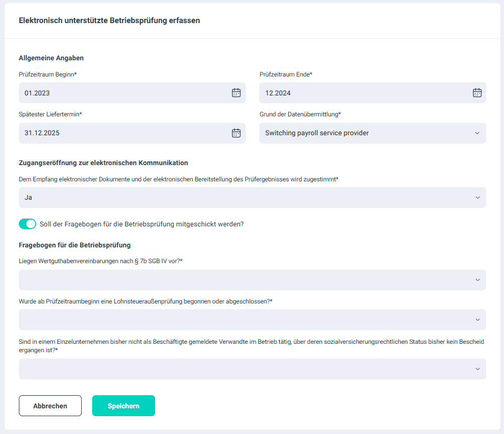Focus the Spätester Liefertermin date field

120,133
